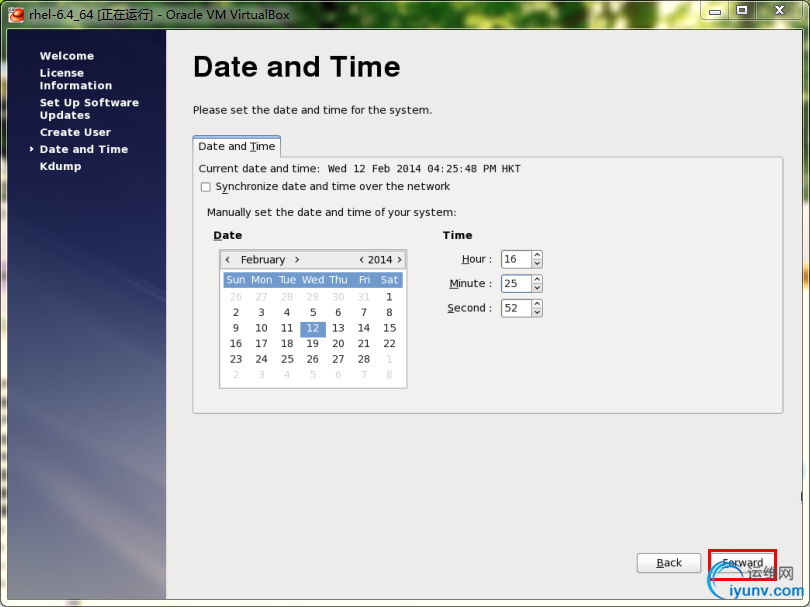Screen dimensions: 810x607
Task: Minimize the VirtualBox window
Action: pos(715,11)
